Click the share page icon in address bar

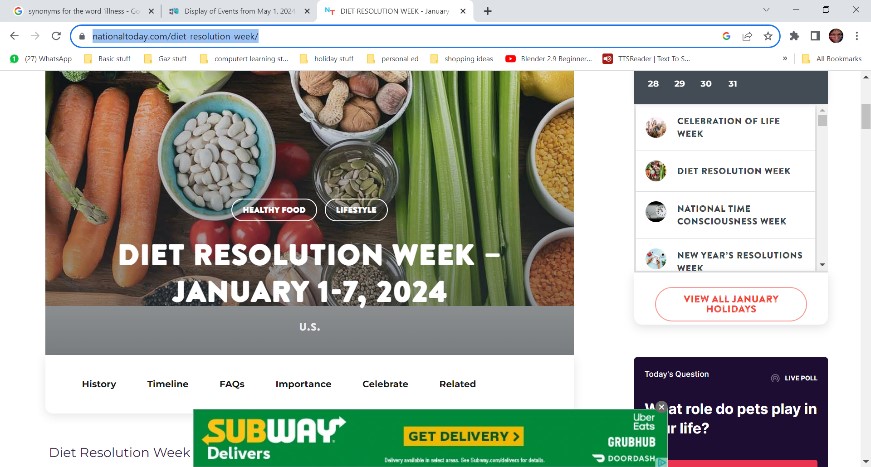(747, 36)
